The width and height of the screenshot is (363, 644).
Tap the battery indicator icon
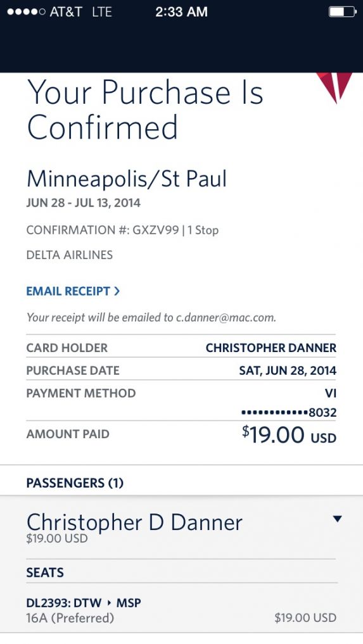click(x=343, y=12)
